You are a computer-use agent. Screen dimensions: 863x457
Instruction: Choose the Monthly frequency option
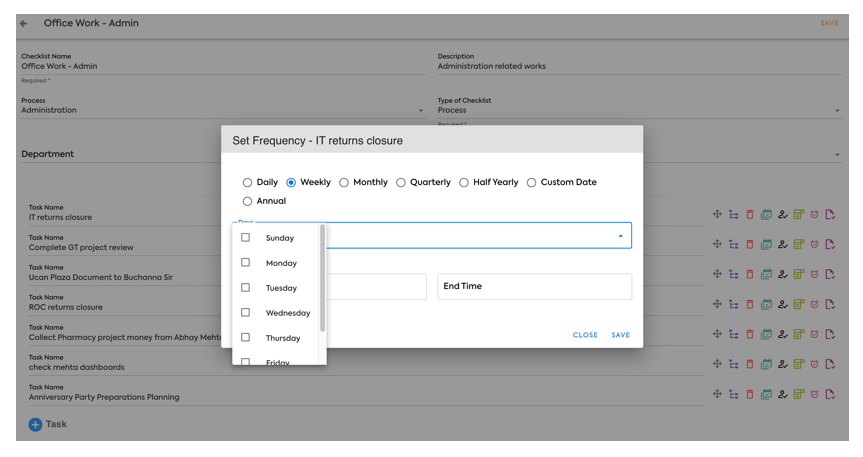pyautogui.click(x=344, y=183)
